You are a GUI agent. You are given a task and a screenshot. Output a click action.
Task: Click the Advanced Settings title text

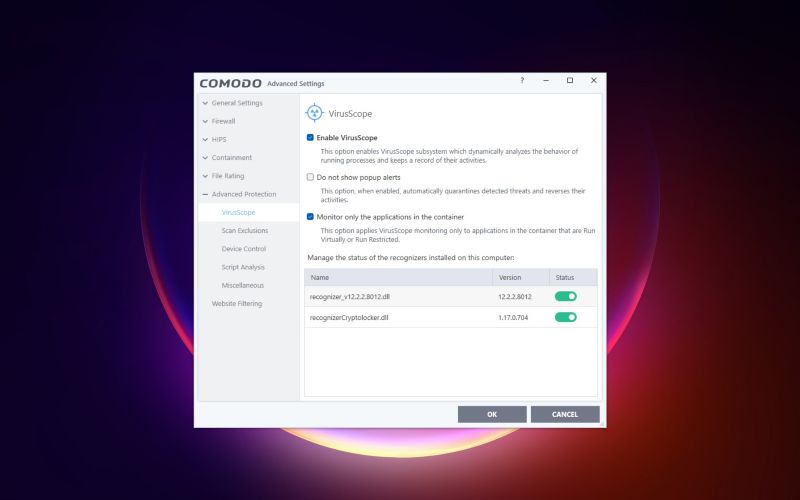(296, 84)
